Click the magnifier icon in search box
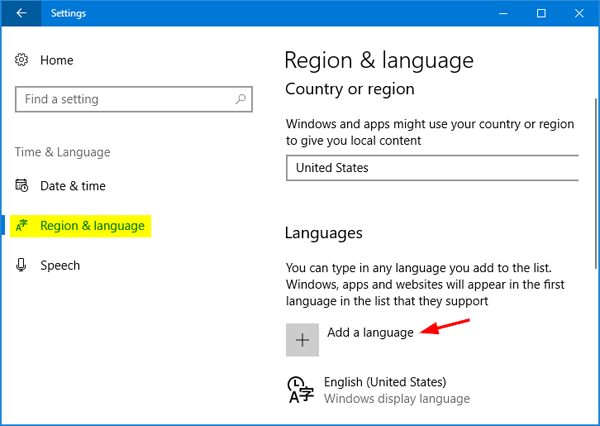 240,100
